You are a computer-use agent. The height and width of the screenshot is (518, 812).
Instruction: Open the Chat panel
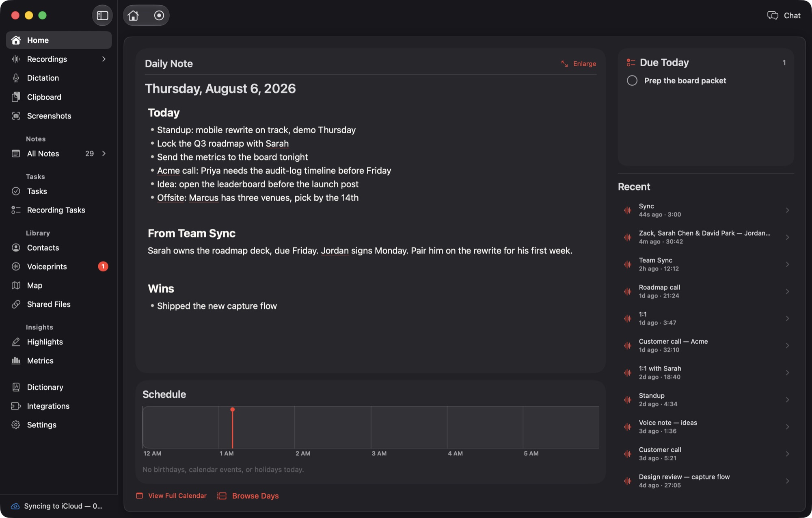[784, 15]
